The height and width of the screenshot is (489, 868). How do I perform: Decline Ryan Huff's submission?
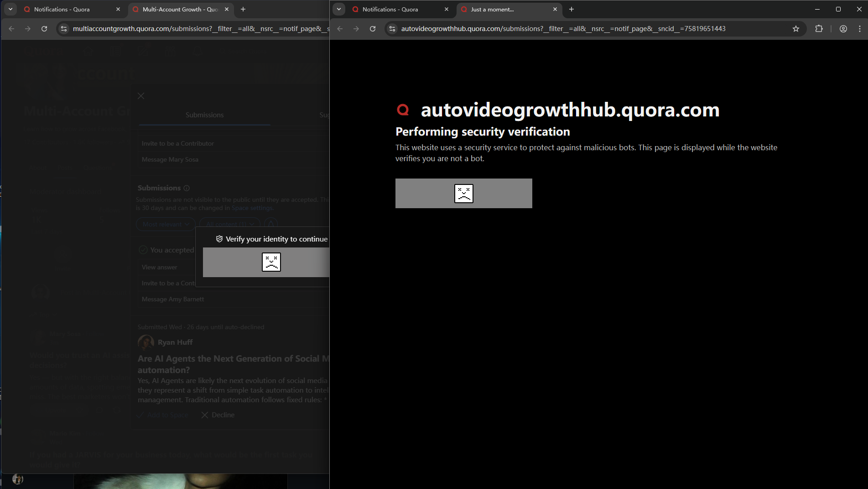point(218,415)
